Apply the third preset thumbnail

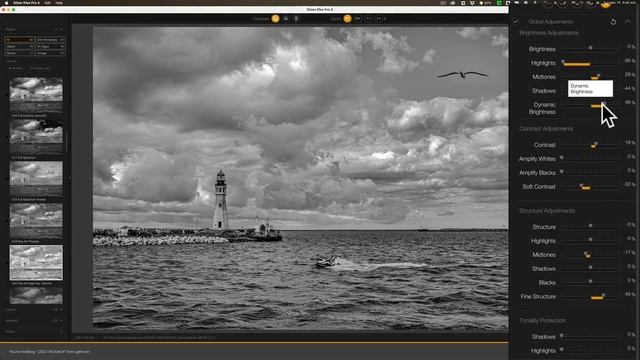(36, 178)
